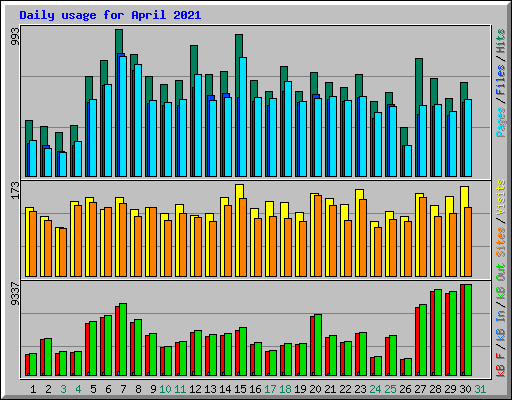The width and height of the screenshot is (512, 400).
Task: Pick weekend day 3 label
Action: 63,389
